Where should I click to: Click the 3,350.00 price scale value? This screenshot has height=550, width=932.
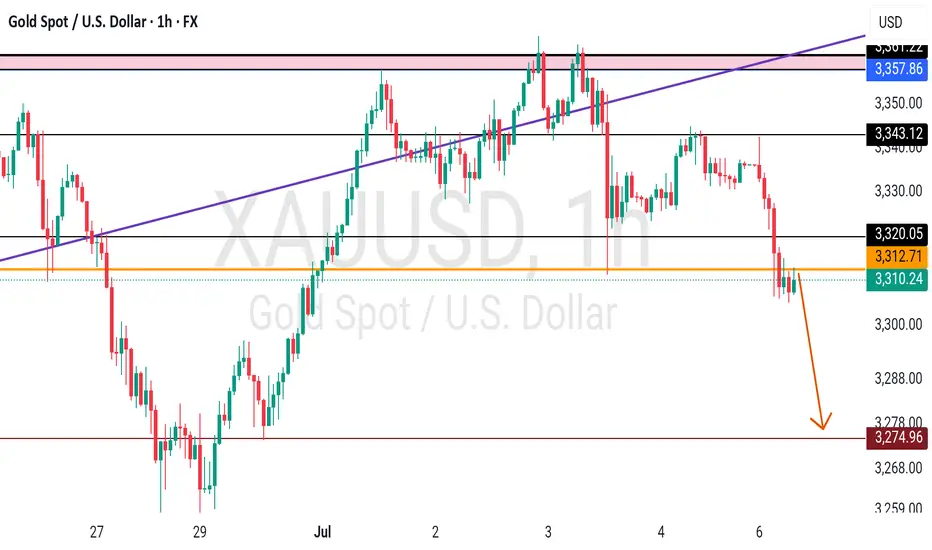click(898, 103)
